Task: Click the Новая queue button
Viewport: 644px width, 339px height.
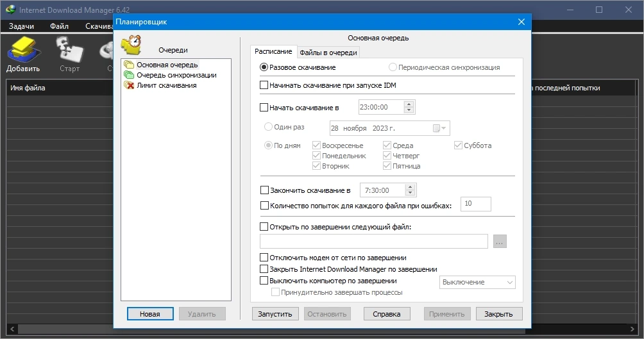Action: tap(150, 314)
